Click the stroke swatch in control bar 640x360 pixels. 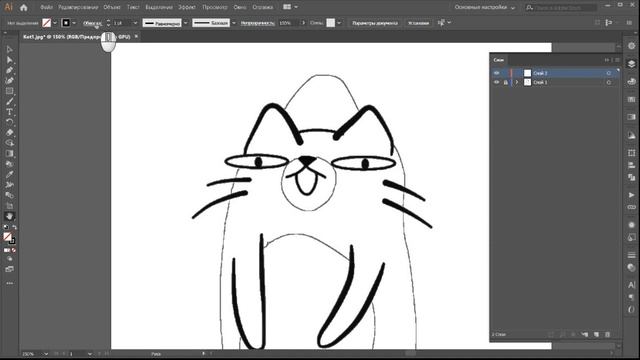point(66,23)
